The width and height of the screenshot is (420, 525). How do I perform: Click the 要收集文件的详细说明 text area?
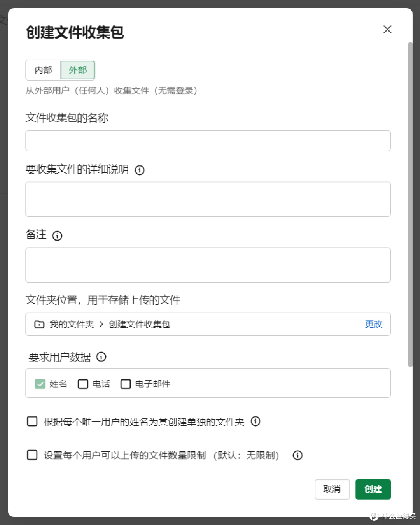208,199
